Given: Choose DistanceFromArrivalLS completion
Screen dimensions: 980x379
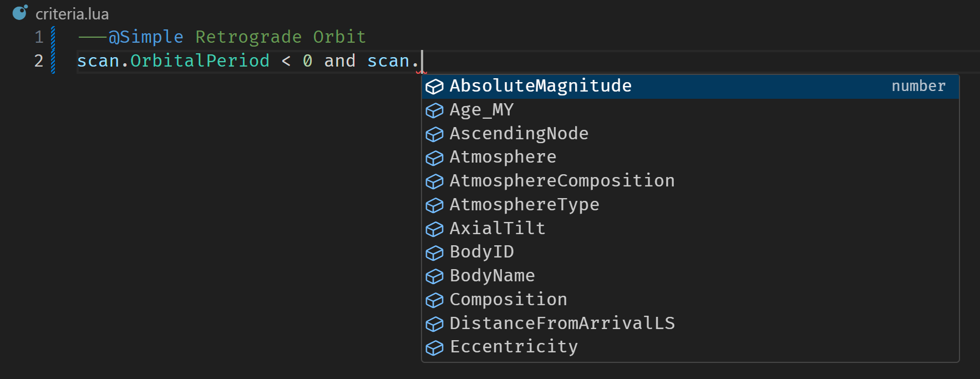Looking at the screenshot, I should (690, 324).
